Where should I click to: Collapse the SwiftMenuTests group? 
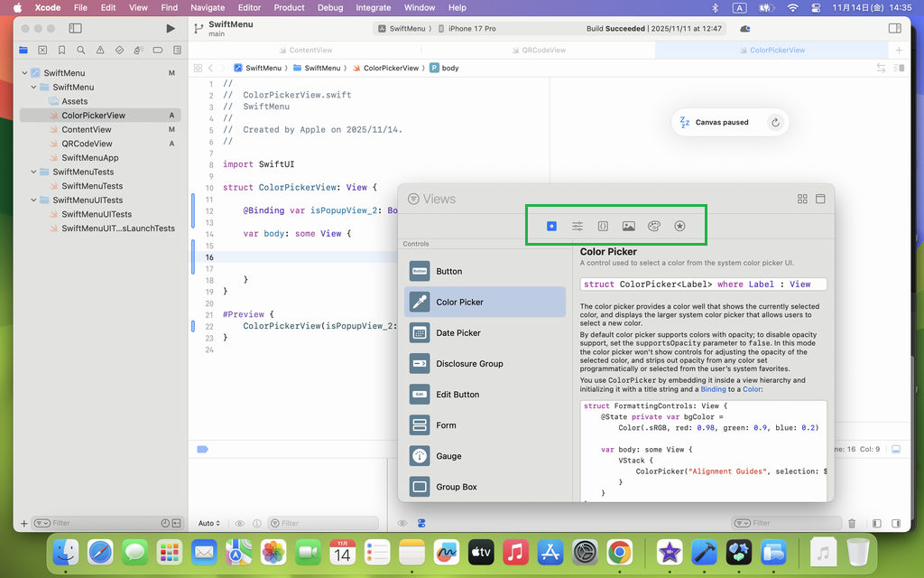34,172
